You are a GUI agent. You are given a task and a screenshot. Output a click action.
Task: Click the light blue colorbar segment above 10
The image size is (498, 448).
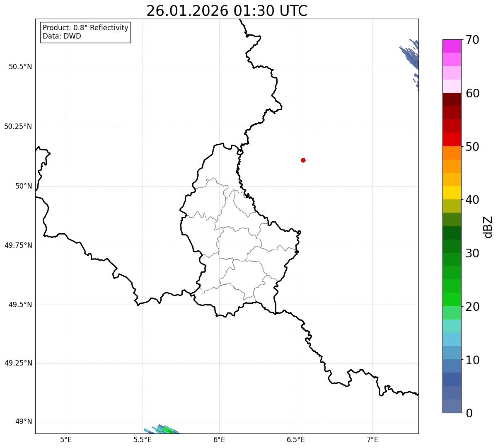tap(452, 353)
